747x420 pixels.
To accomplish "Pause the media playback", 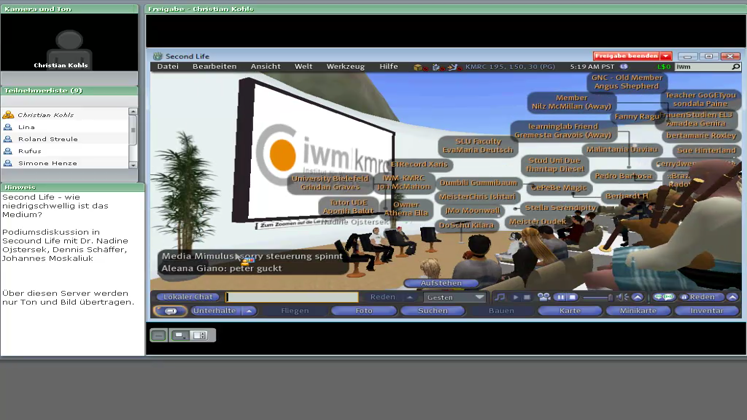I will tap(560, 297).
